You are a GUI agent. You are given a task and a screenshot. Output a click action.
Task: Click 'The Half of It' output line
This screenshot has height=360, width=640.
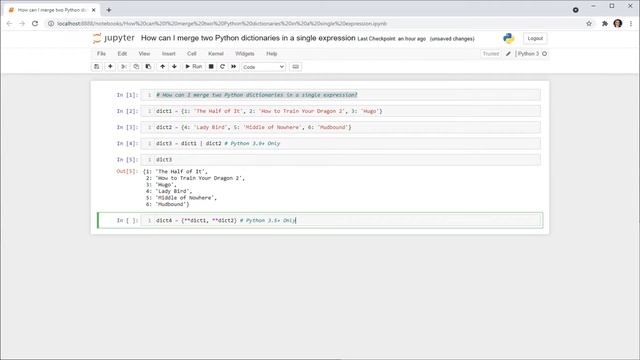[181, 171]
